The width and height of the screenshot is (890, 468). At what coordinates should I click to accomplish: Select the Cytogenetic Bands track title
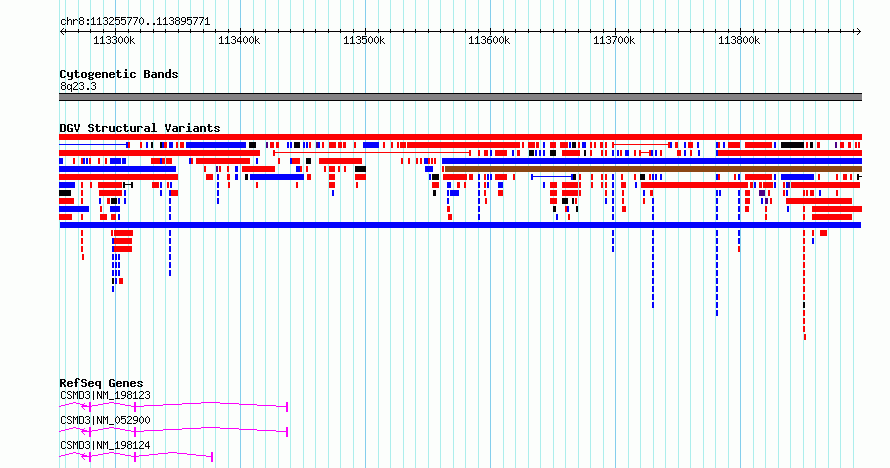pos(119,74)
